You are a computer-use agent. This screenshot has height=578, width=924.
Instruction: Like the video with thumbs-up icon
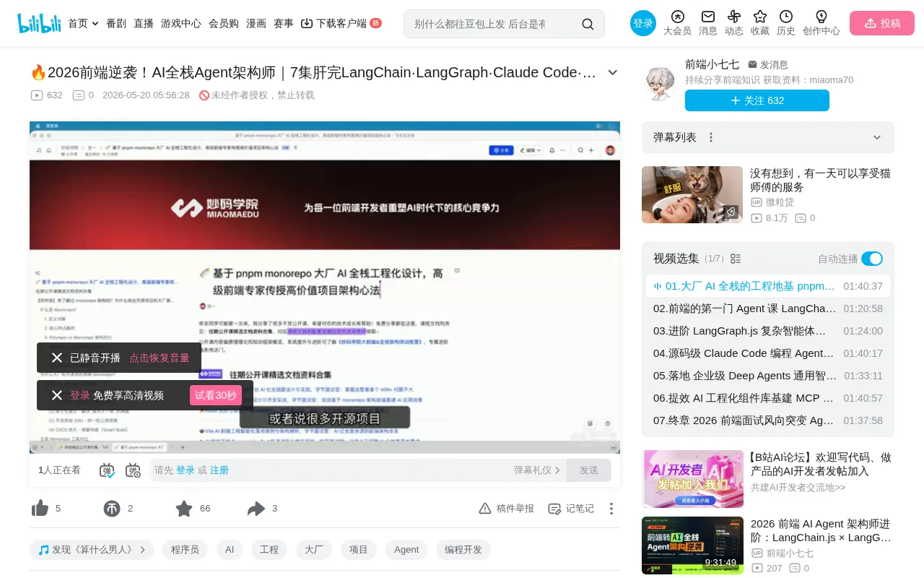click(x=40, y=509)
